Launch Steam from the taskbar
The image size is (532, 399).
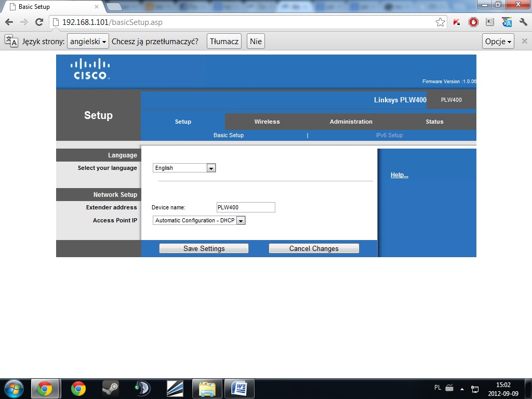coord(111,389)
